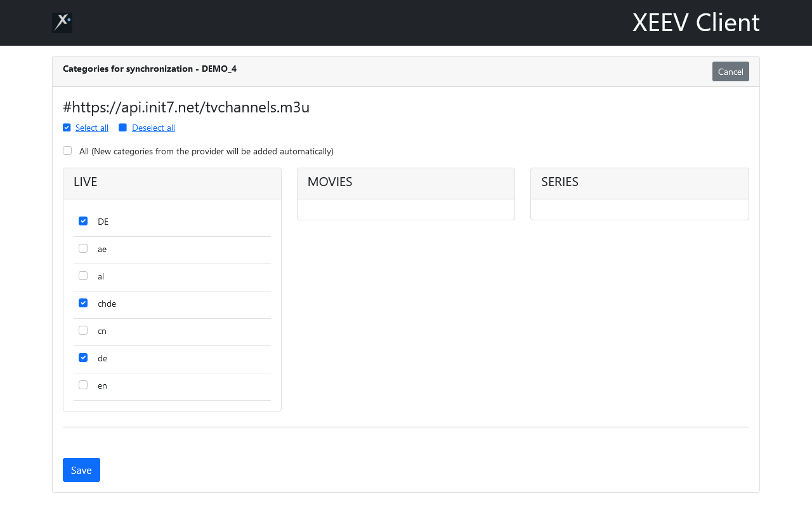Click the MOVIES panel header
Image resolution: width=812 pixels, height=508 pixels.
point(405,183)
